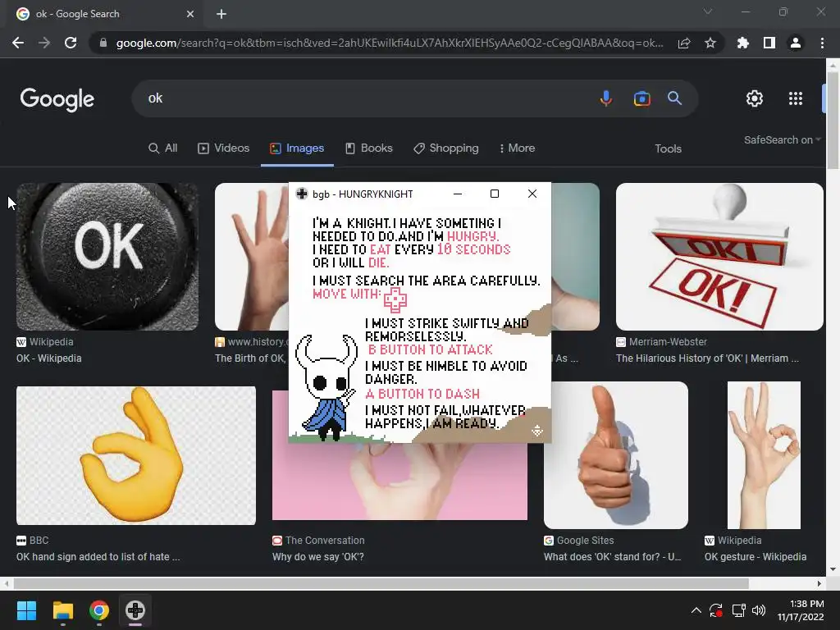Open the Books tab
The width and height of the screenshot is (840, 630).
(x=368, y=148)
